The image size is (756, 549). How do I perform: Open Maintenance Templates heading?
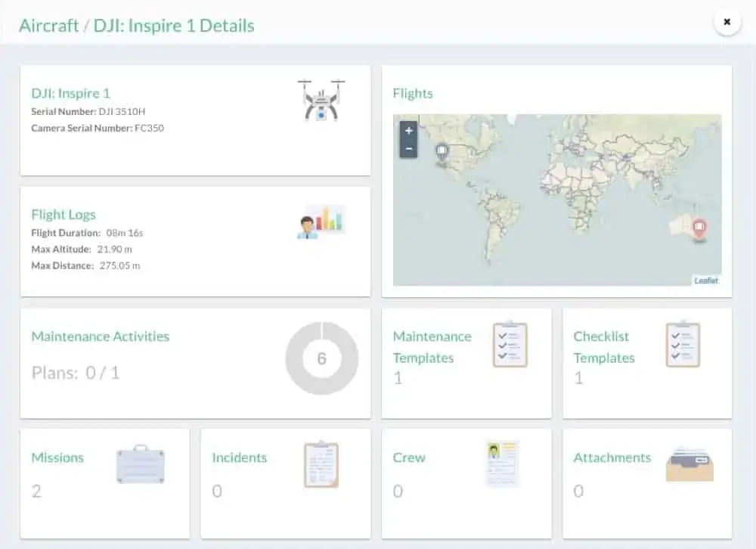click(x=432, y=347)
